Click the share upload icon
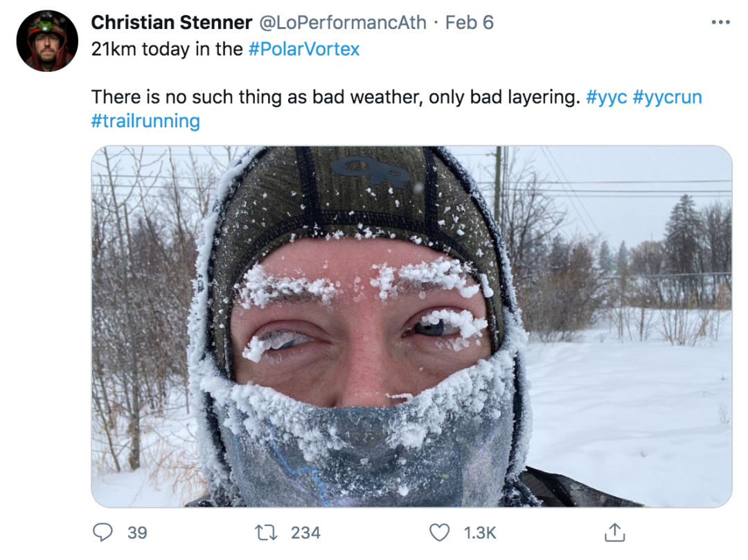Viewport: 748px width, 560px height. 614,532
